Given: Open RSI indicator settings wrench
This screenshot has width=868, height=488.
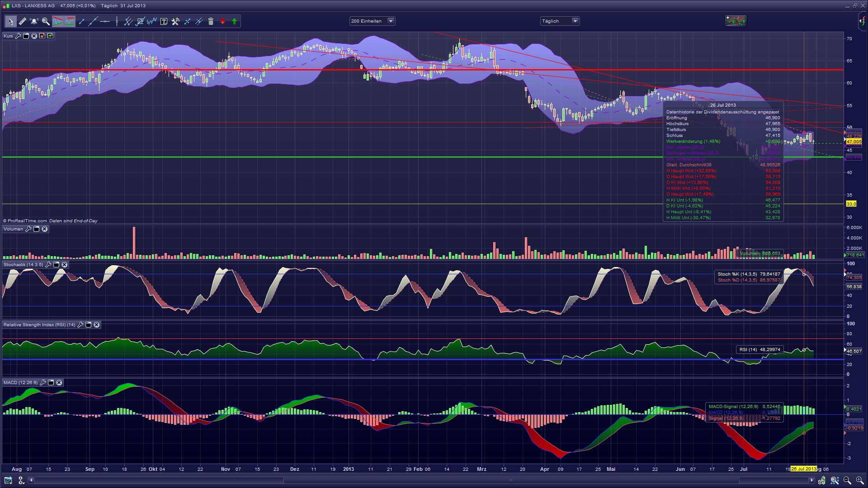Looking at the screenshot, I should (80, 325).
